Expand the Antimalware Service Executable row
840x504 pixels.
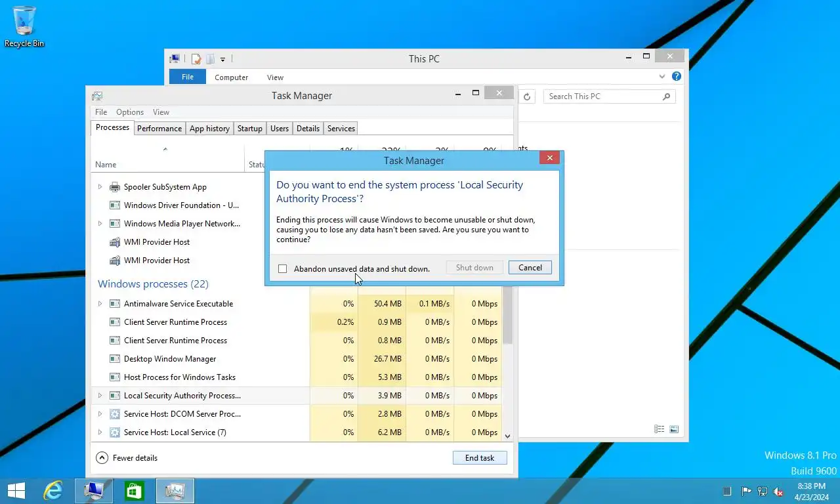click(x=100, y=304)
